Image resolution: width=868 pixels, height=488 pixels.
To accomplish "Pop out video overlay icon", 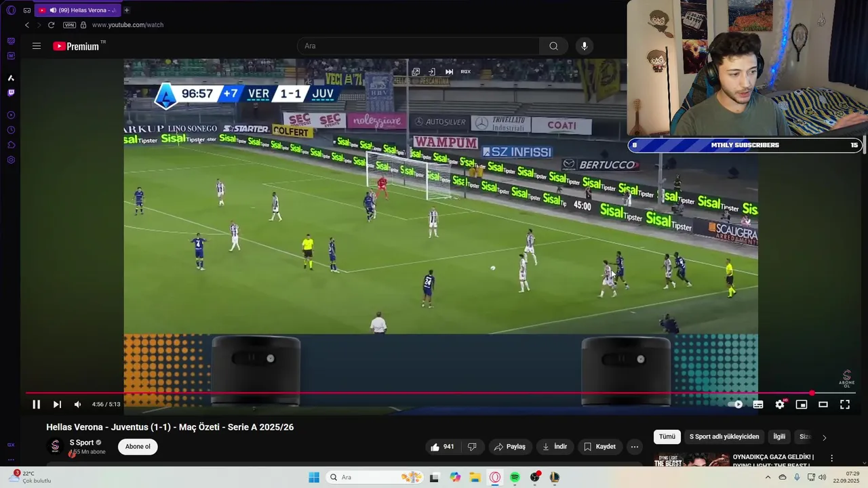I will (x=416, y=71).
